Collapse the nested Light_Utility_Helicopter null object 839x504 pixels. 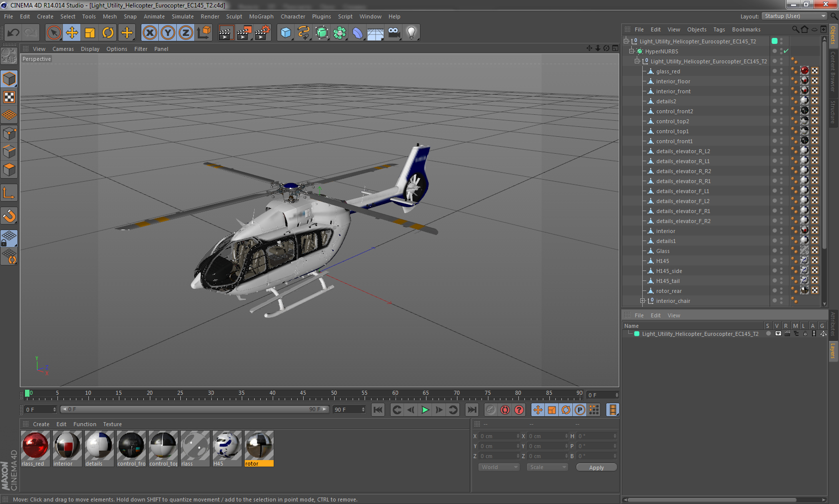pos(637,61)
